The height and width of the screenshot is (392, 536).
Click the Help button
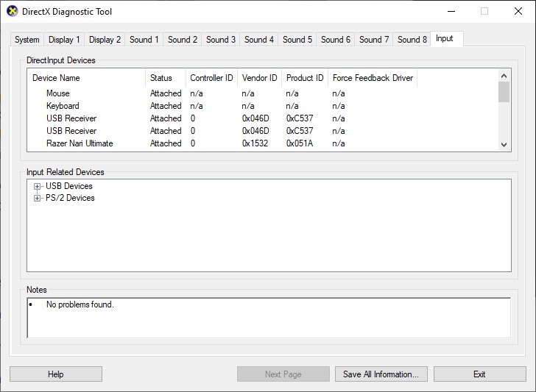(56, 374)
